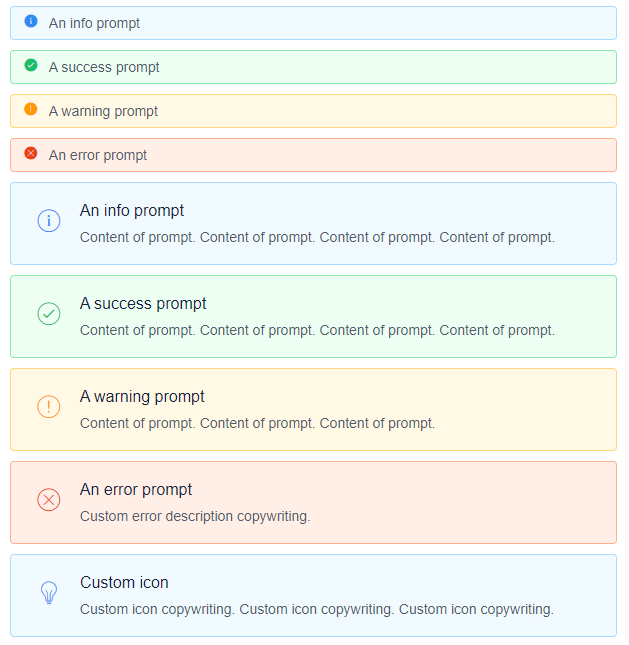
Task: Click the large outlined green checkmark icon
Action: point(49,314)
